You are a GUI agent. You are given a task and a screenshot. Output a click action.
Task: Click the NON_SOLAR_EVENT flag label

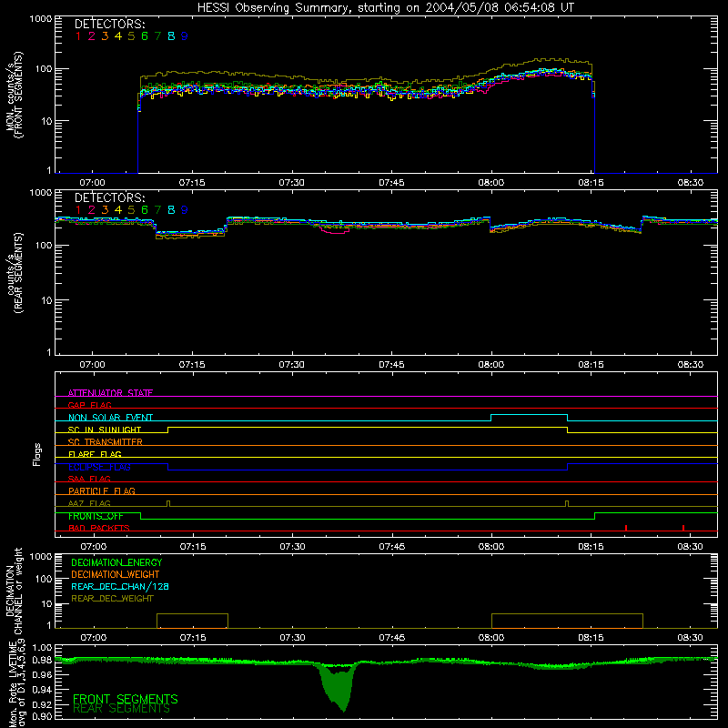[x=110, y=418]
